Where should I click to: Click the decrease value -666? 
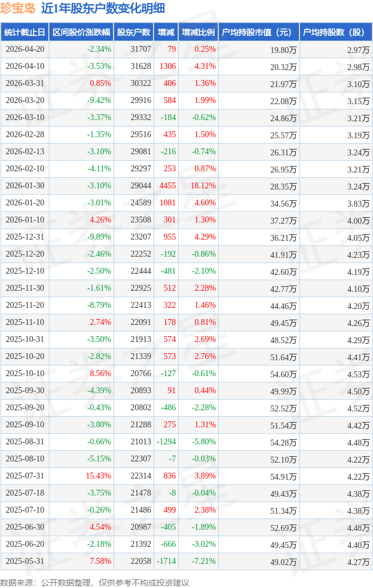point(168,544)
